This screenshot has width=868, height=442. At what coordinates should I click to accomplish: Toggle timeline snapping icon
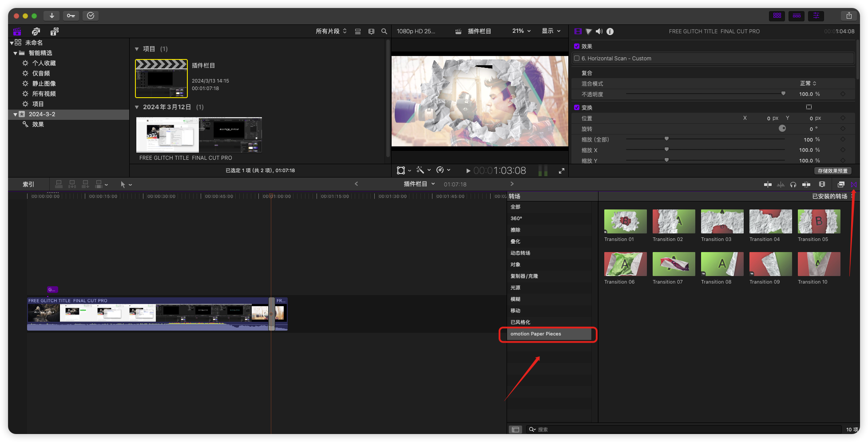806,185
